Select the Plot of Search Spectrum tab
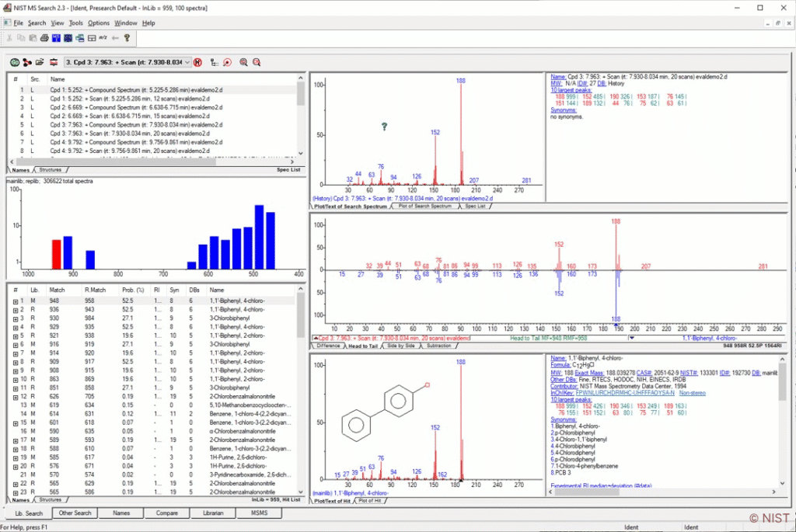The width and height of the screenshot is (796, 532). coord(425,206)
